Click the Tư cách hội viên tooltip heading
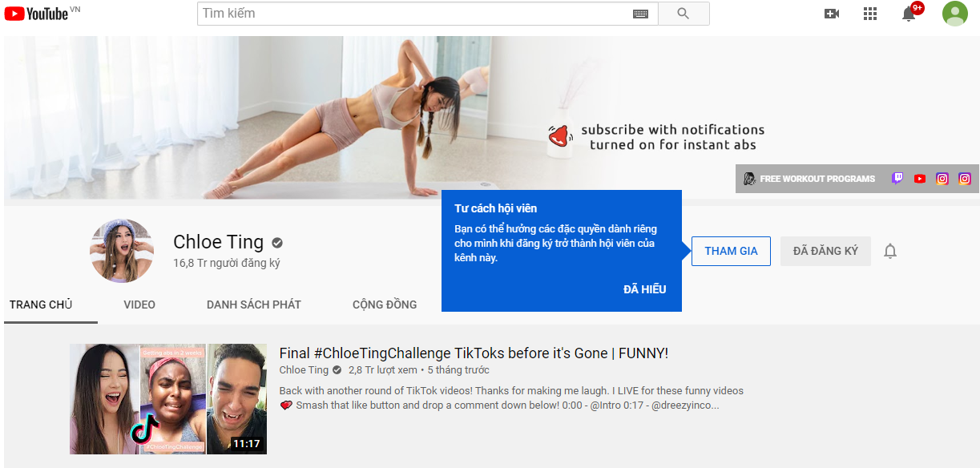This screenshot has width=980, height=468. [495, 208]
